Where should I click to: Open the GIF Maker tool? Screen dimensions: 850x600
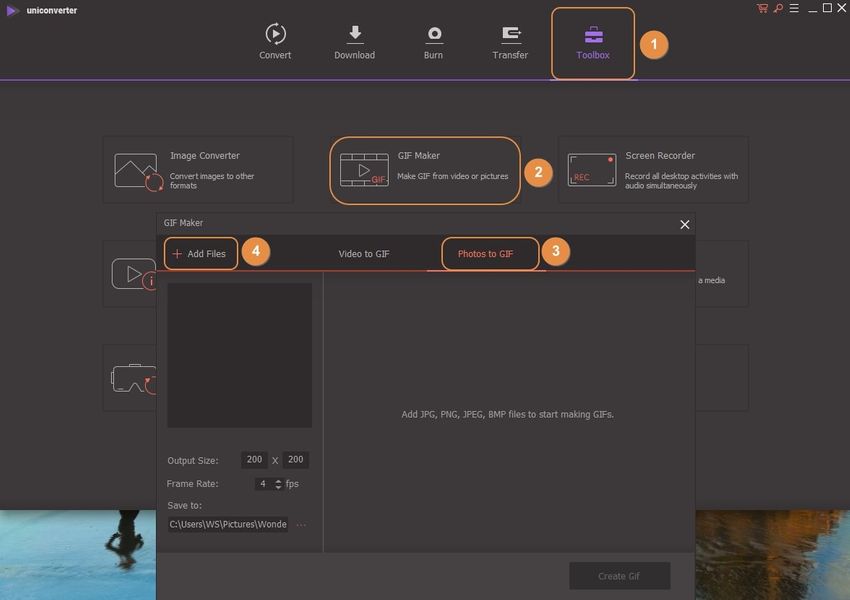click(x=425, y=170)
